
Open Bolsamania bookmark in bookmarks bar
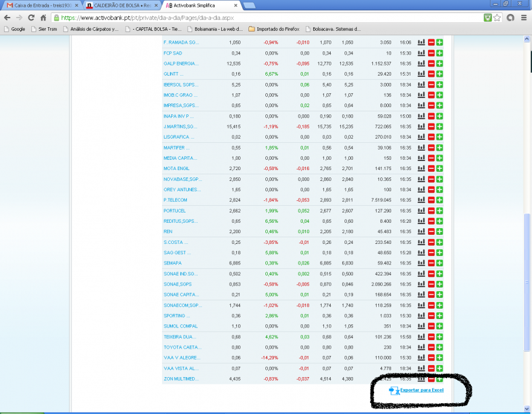click(215, 29)
